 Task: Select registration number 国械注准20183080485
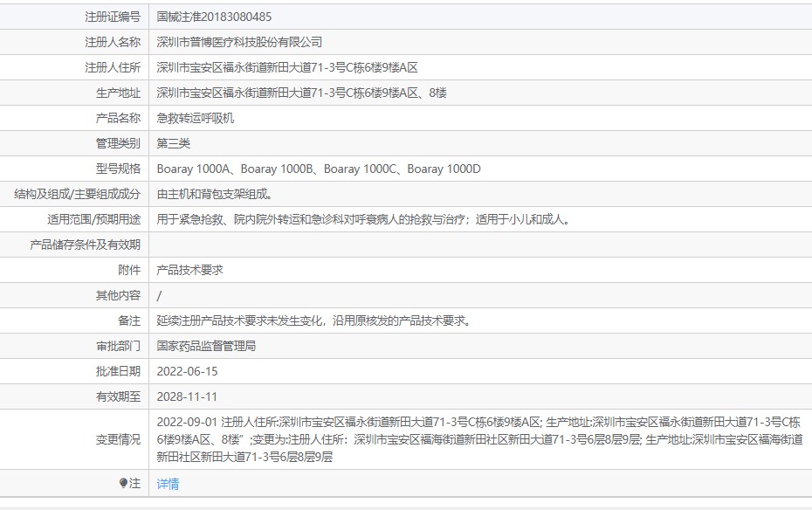214,17
